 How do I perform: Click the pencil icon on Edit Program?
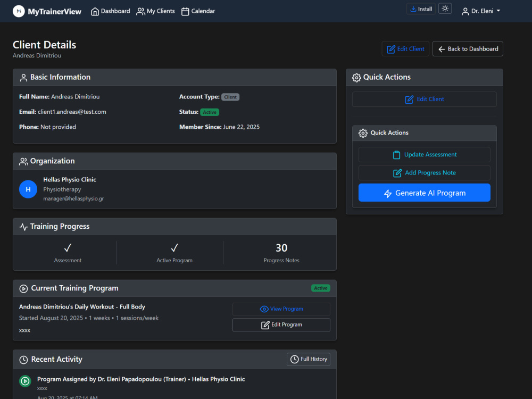point(265,325)
